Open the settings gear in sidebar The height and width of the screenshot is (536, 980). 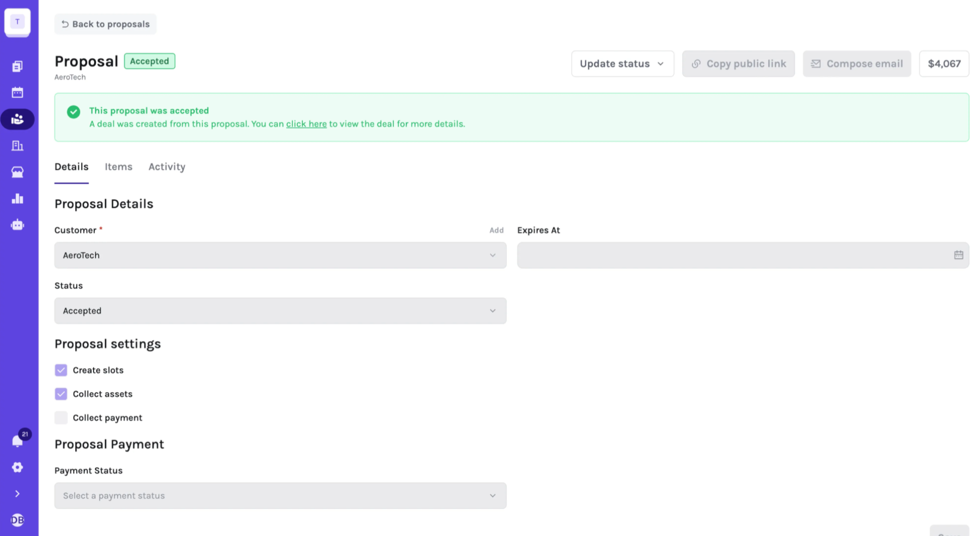point(17,467)
